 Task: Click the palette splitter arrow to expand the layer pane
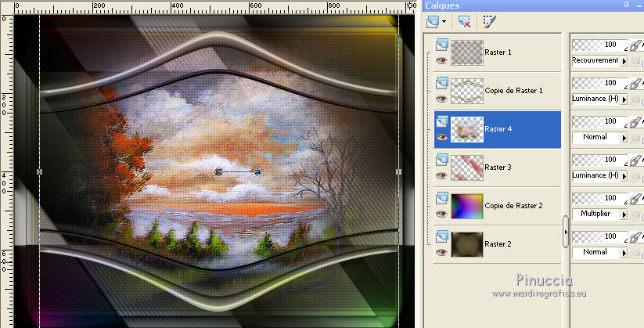[566, 232]
